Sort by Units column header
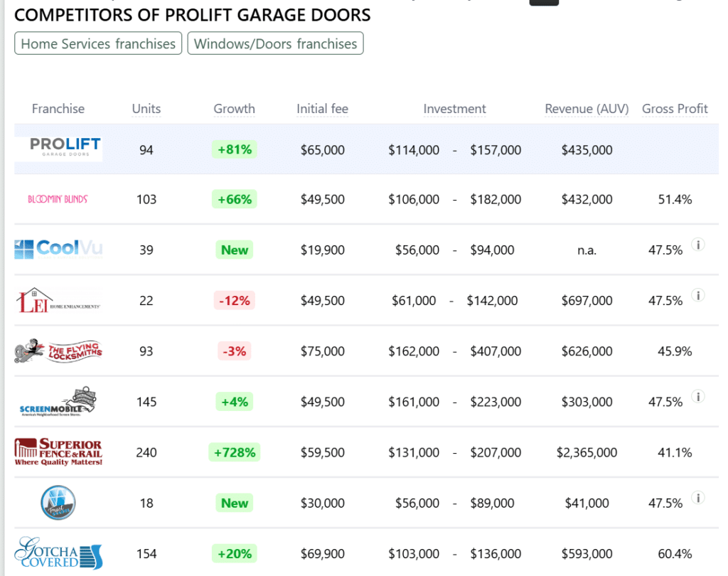Screen dimensions: 728x576 (x=146, y=109)
